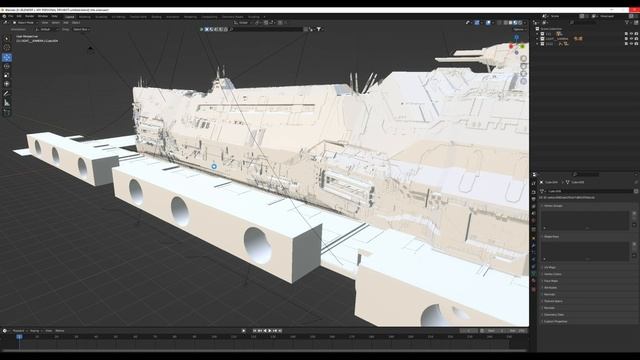
Task: Toggle render camera icon of third collection
Action: (636, 44)
